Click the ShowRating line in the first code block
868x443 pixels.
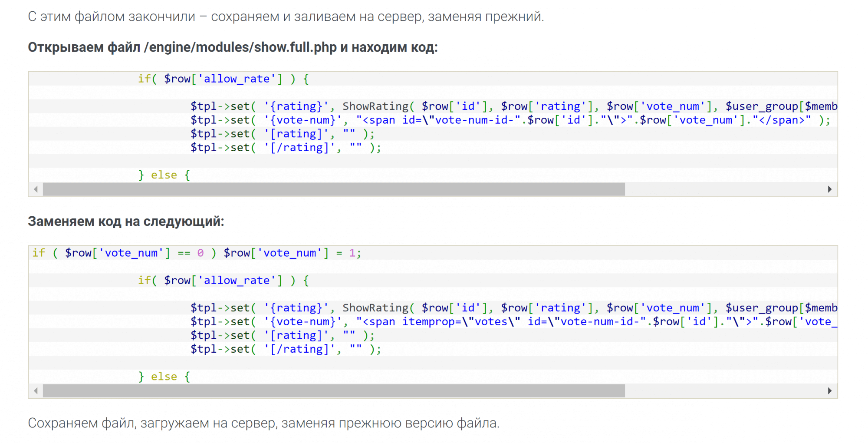pos(512,106)
